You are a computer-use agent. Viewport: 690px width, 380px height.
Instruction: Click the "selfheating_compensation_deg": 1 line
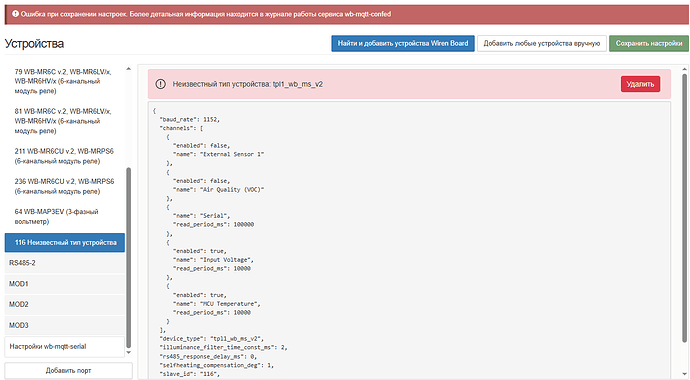pyautogui.click(x=217, y=365)
